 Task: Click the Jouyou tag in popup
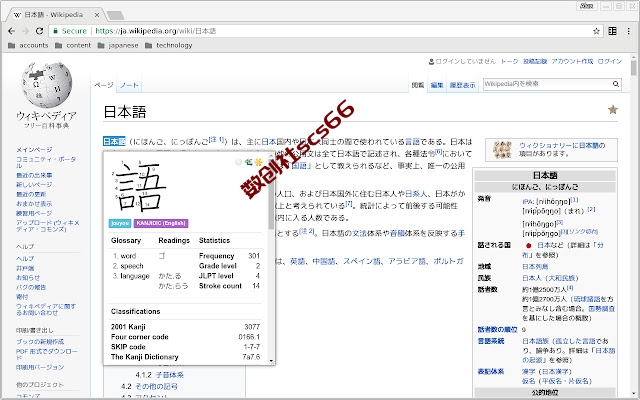pos(120,223)
